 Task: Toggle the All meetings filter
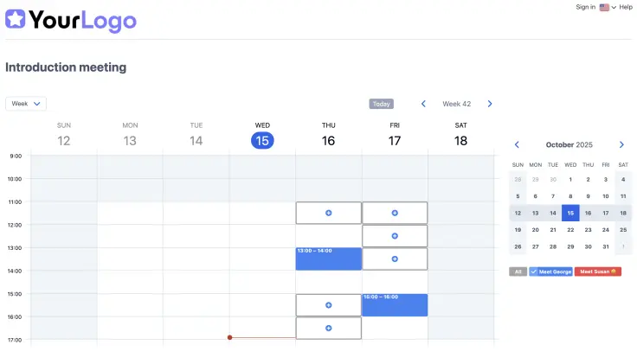click(x=518, y=271)
